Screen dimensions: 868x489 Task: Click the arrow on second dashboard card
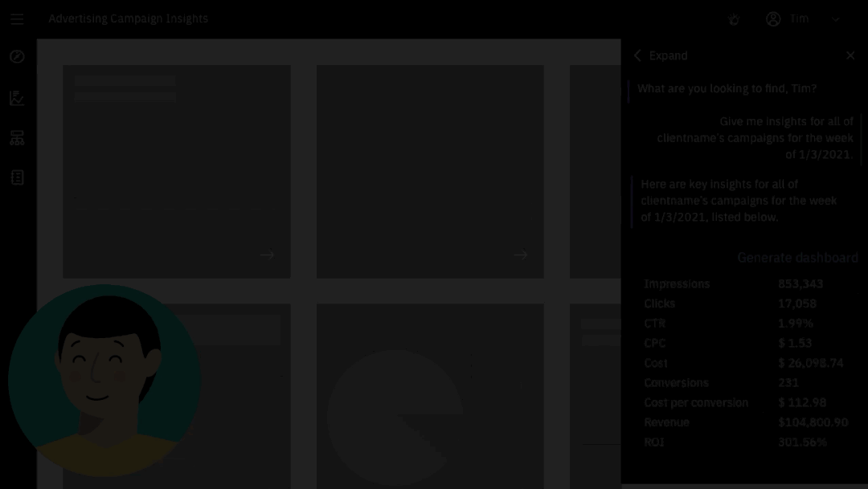coord(521,255)
